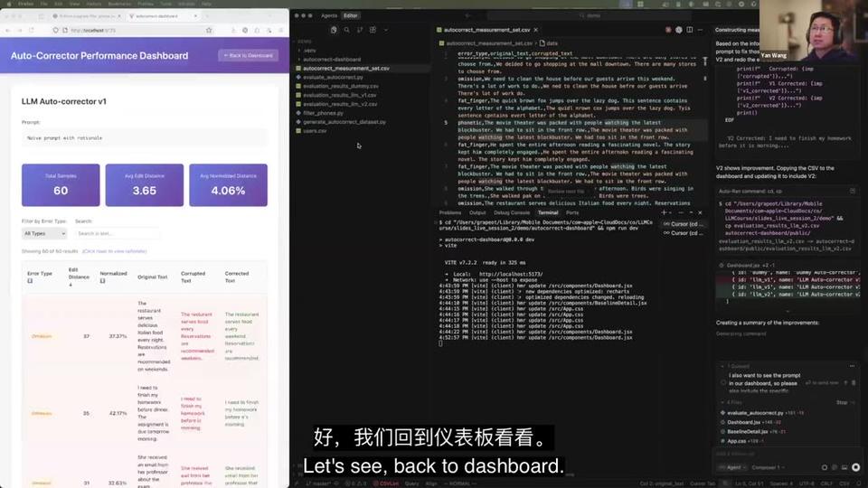This screenshot has height=488, width=868.
Task: Click the Back to Dashboard button
Action: pos(249,55)
